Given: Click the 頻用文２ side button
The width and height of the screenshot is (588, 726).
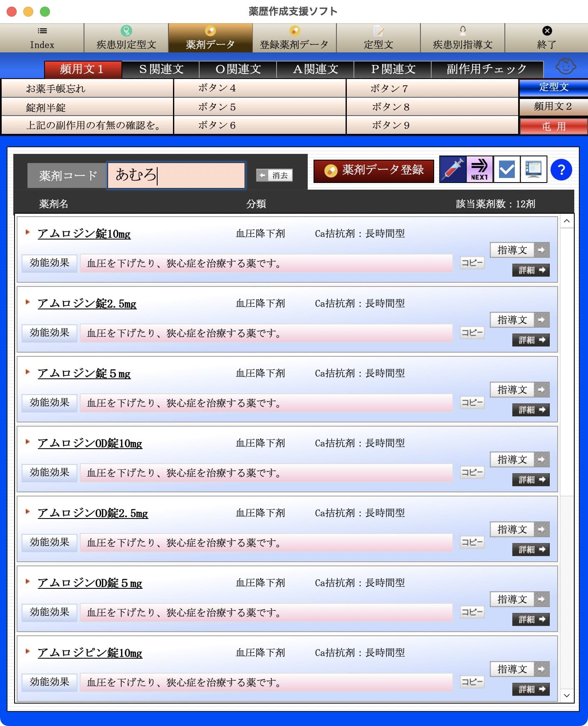Looking at the screenshot, I should (553, 107).
